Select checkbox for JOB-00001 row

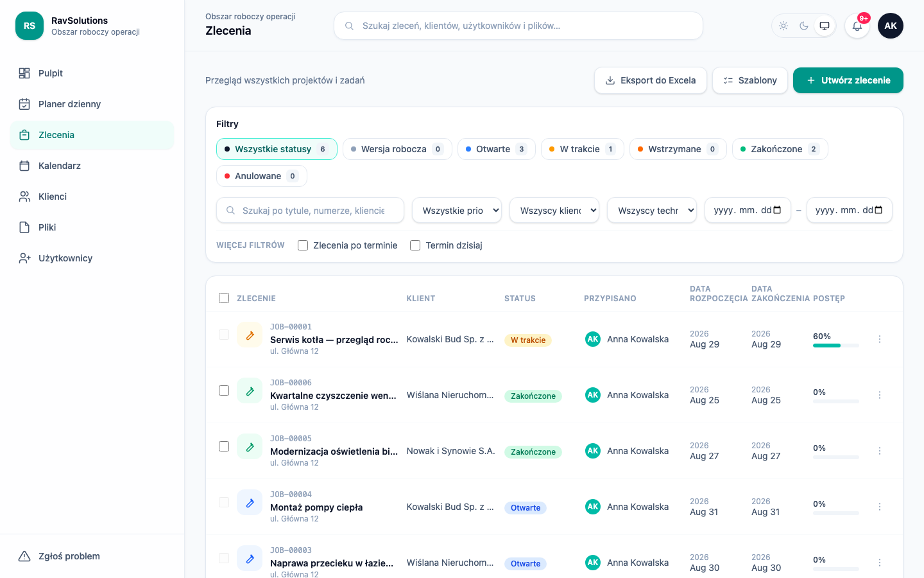click(x=224, y=335)
